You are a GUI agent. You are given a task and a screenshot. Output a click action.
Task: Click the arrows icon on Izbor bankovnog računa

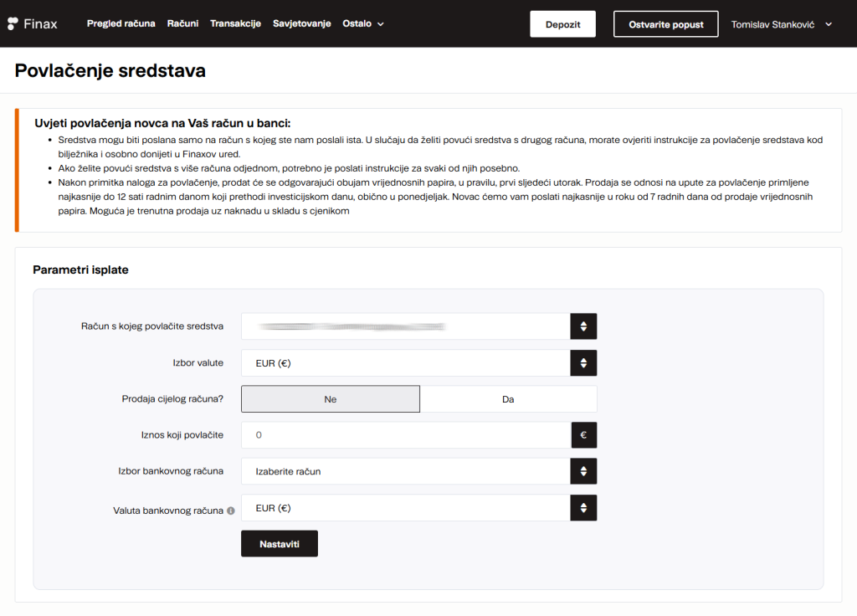click(x=583, y=471)
